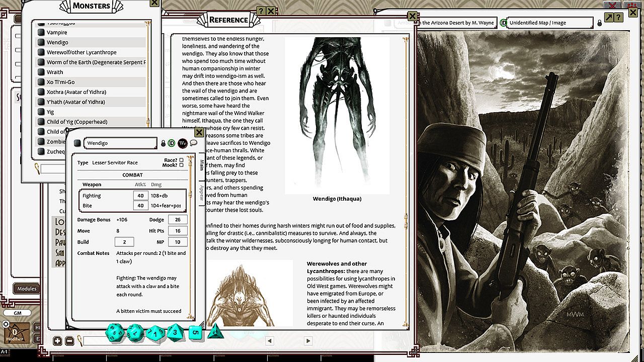Screen dimensions: 644x362
Task: Click the image window lock icon
Action: pos(599,23)
